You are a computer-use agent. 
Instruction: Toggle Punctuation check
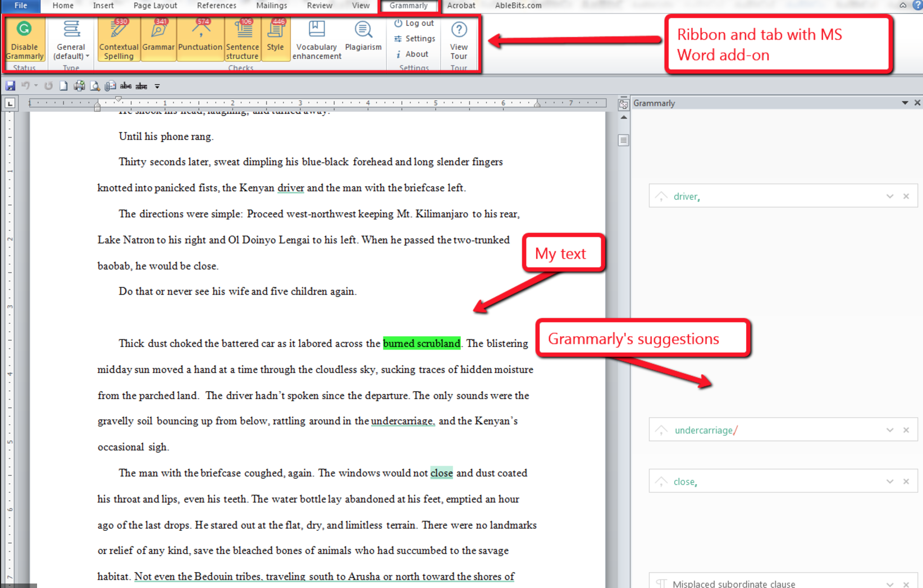(200, 40)
